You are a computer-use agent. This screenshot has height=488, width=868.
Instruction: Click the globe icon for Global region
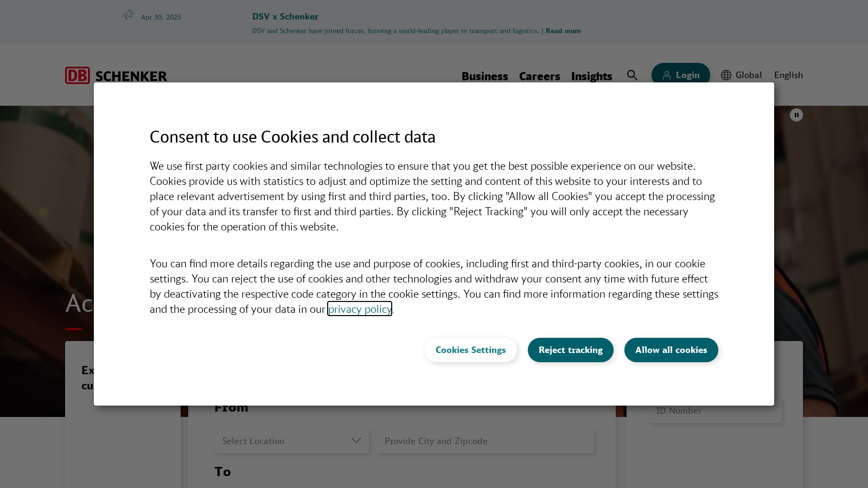[726, 75]
